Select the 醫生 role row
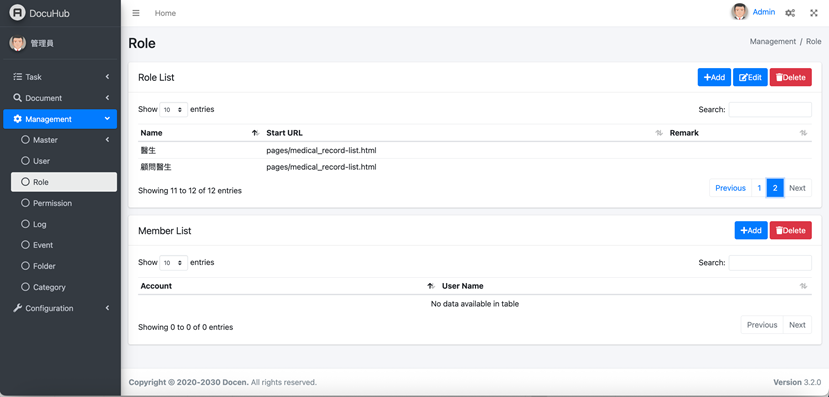This screenshot has height=397, width=829. tap(475, 150)
